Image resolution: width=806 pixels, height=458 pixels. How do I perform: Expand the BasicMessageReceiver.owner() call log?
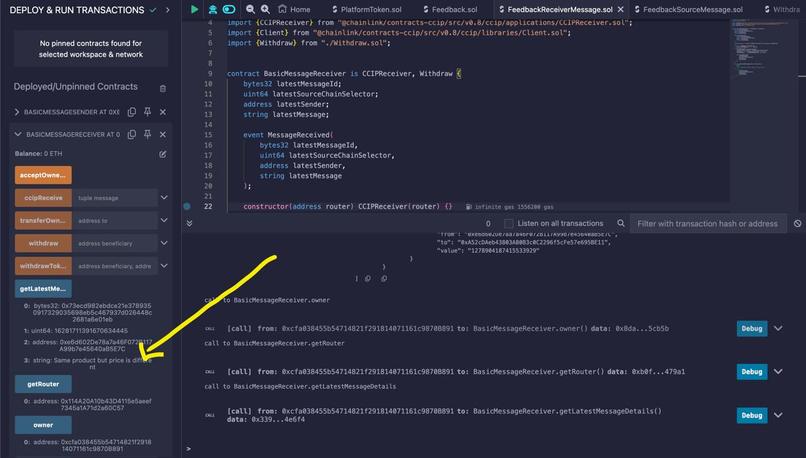[x=778, y=328]
